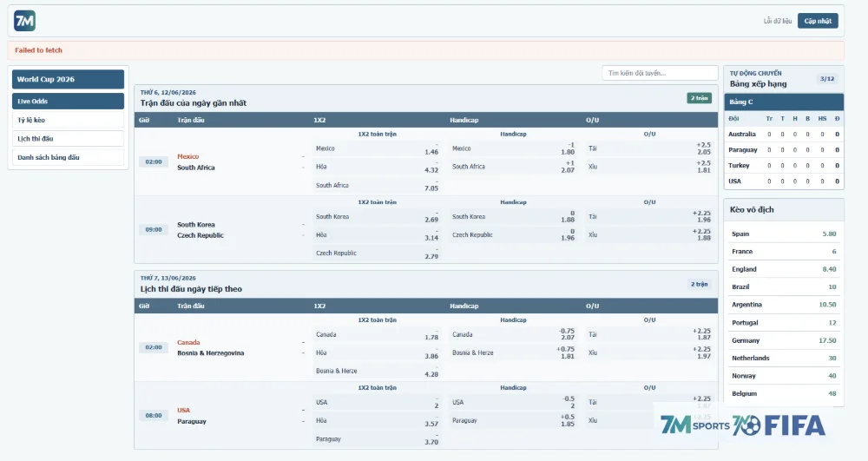Open Danh sách bảng đấu in the sidebar
Viewport: 868px width, 461px height.
[68, 158]
